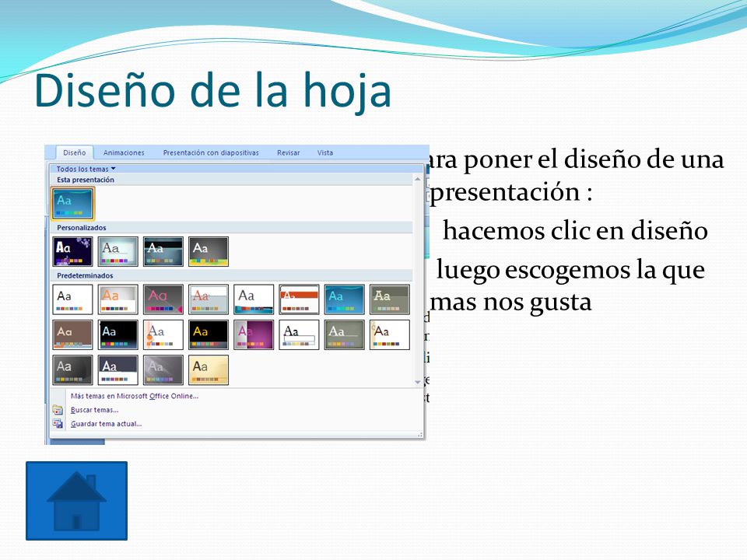
Task: Select the Revisar tab
Action: 289,153
